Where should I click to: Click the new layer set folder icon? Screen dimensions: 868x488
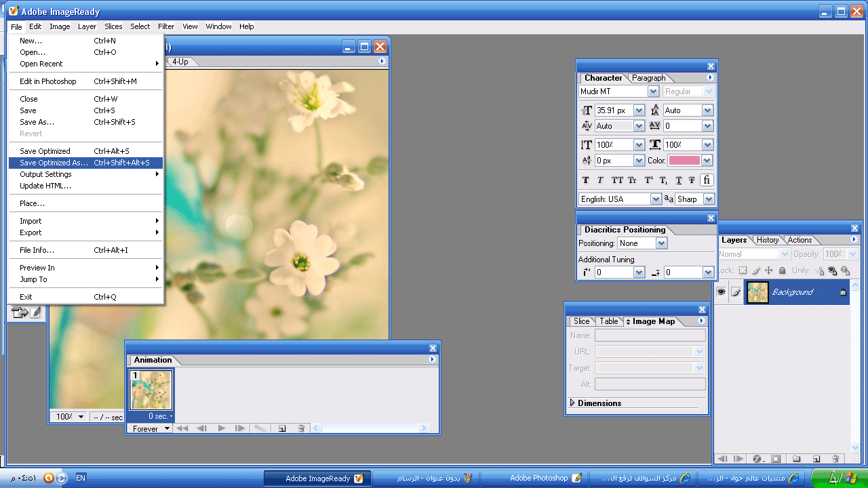click(797, 459)
